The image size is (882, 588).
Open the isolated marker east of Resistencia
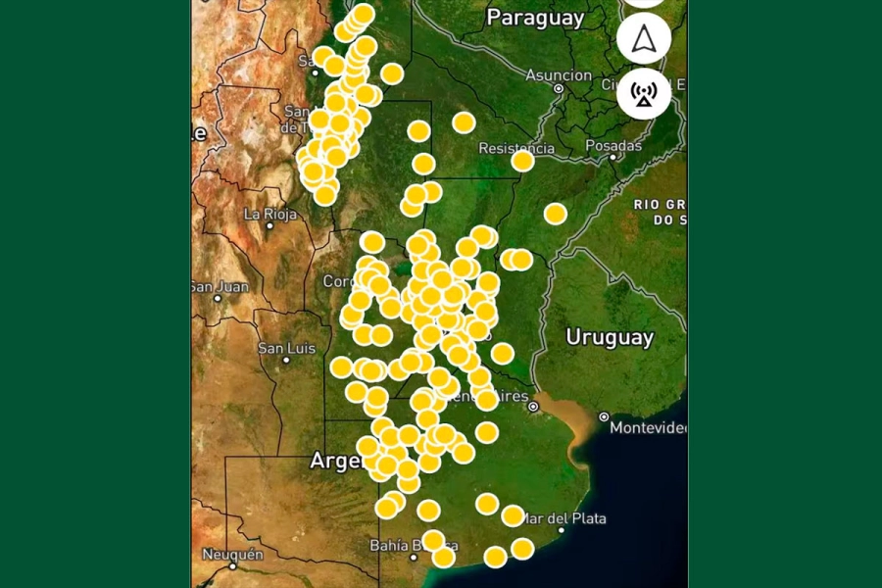pyautogui.click(x=556, y=212)
